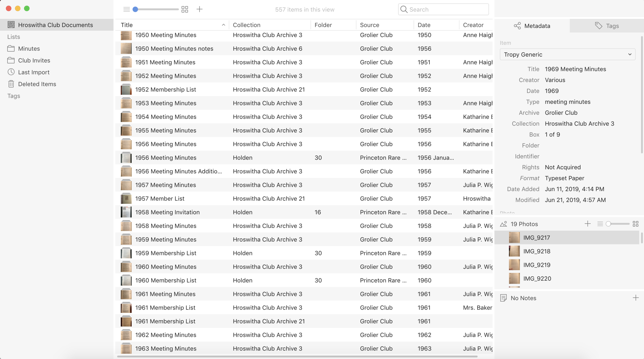Click thumbnail of 1958 Meeting Invitation
This screenshot has width=644, height=359.
pos(126,212)
